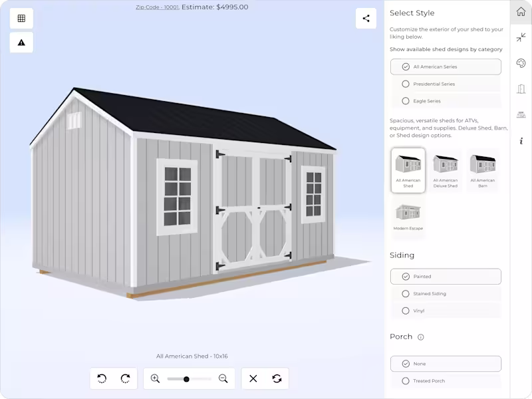532x399 pixels.
Task: Select Stained Siding option
Action: click(405, 293)
